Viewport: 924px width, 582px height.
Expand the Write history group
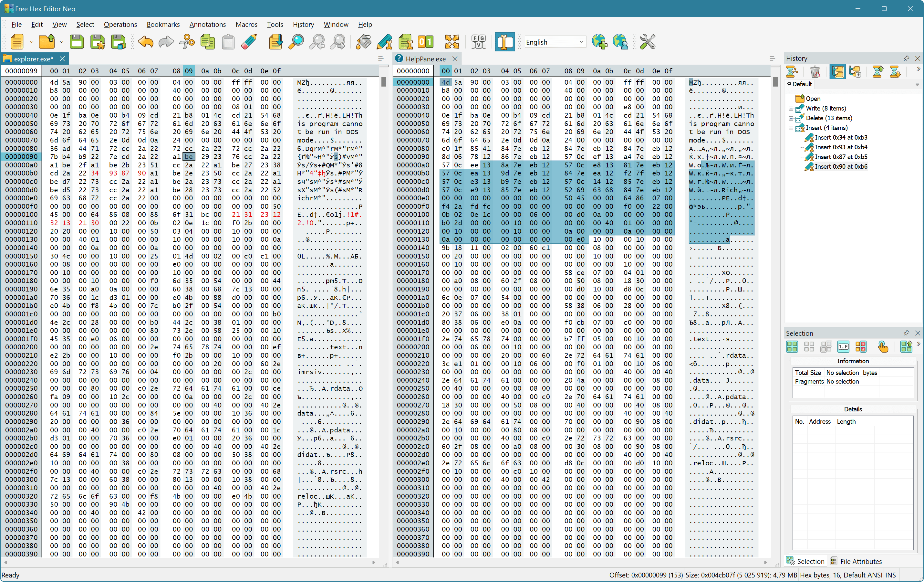[x=791, y=108]
